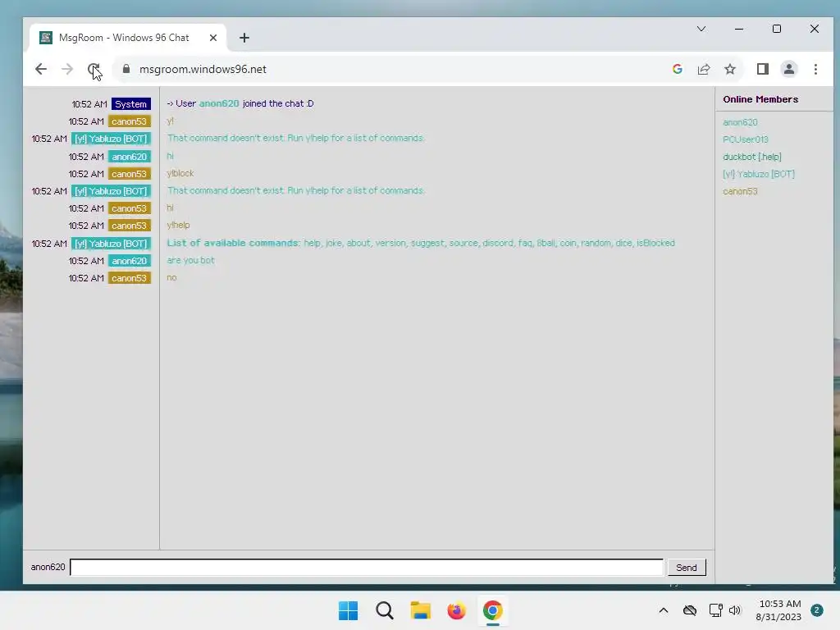Open Chrome's three-dot menu

[x=815, y=69]
